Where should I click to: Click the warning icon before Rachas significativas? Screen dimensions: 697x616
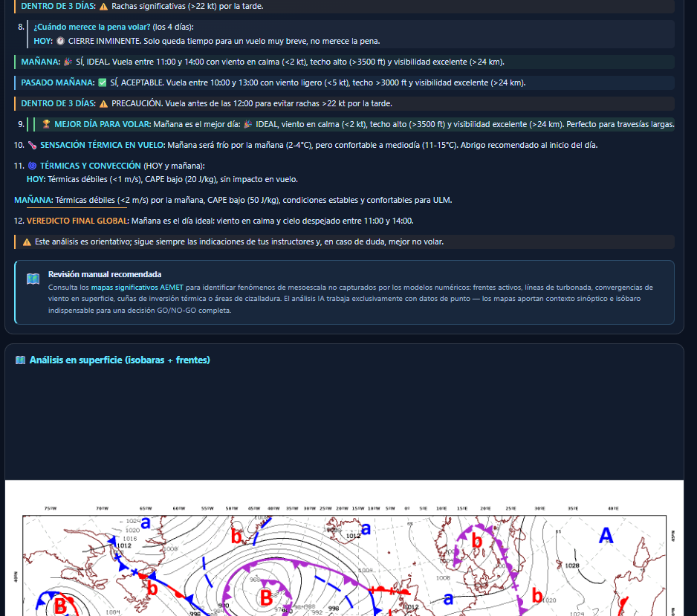click(x=103, y=6)
